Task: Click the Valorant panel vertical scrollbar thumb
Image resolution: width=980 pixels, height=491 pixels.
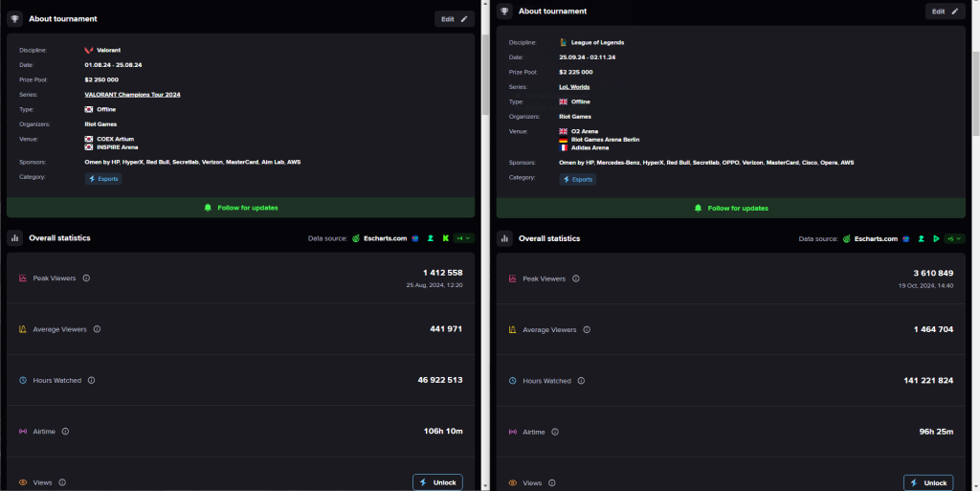Action: click(485, 74)
